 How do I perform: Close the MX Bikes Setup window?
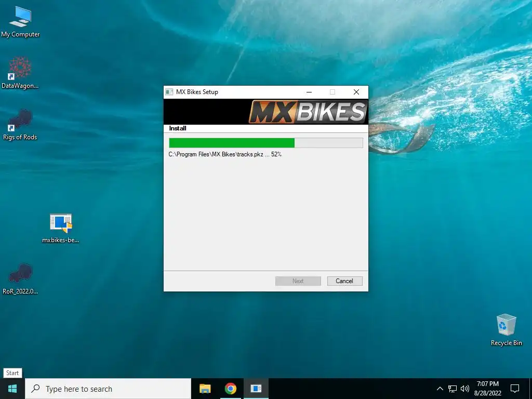click(356, 92)
